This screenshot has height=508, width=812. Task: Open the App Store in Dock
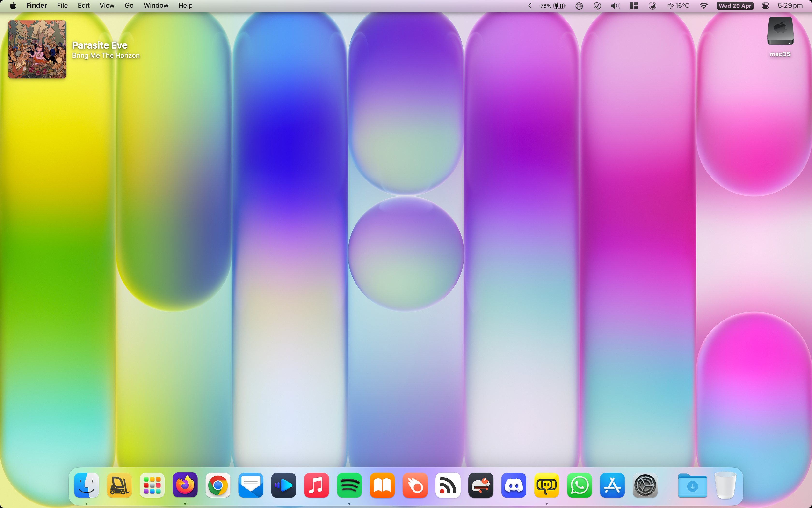click(x=612, y=486)
